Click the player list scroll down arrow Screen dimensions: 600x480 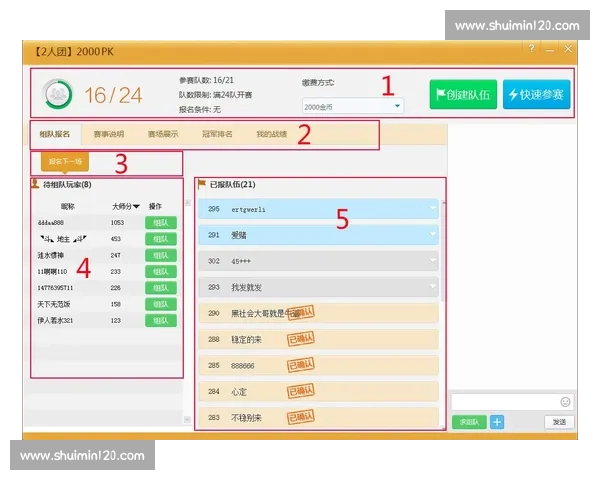[188, 420]
